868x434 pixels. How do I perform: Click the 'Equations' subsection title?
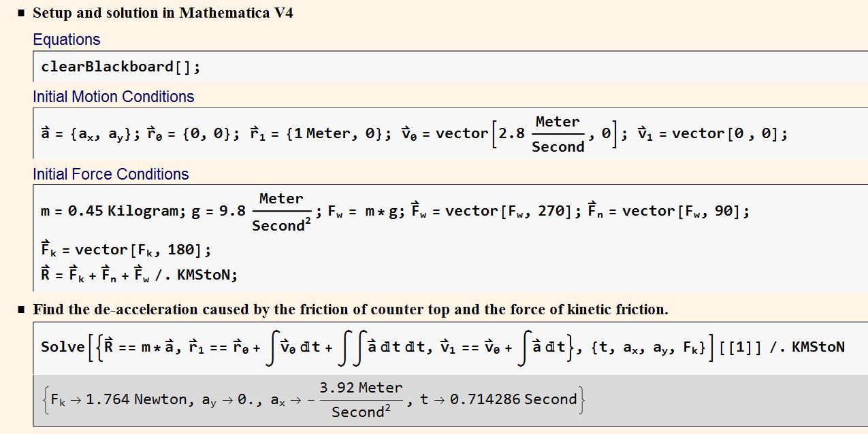(66, 39)
